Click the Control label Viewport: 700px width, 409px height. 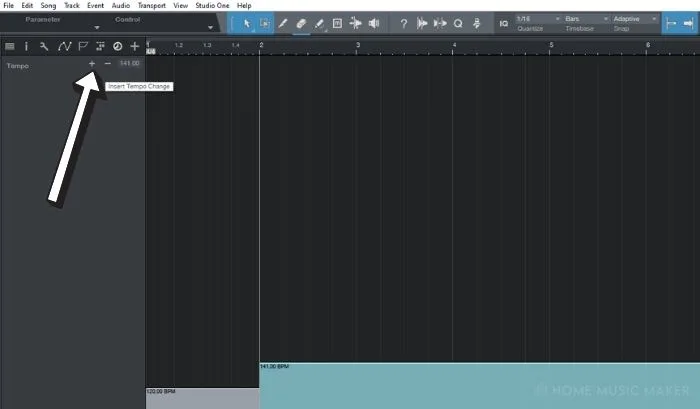coord(128,20)
